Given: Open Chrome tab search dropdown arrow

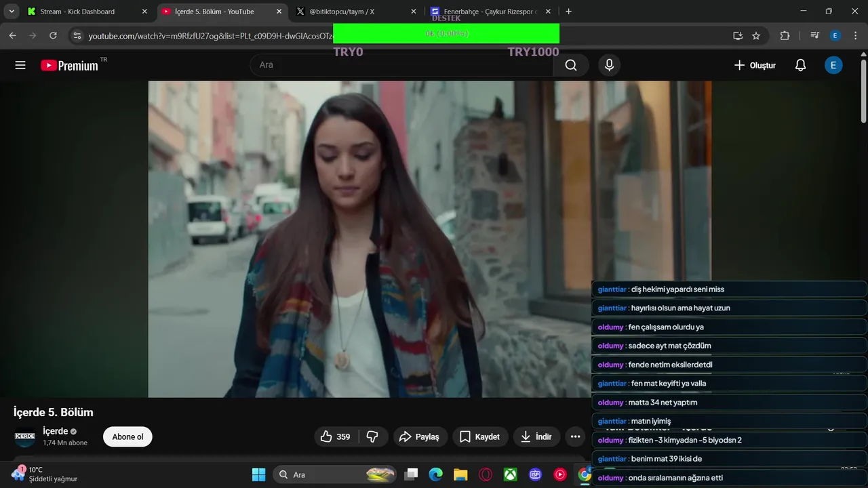Looking at the screenshot, I should click(x=12, y=12).
